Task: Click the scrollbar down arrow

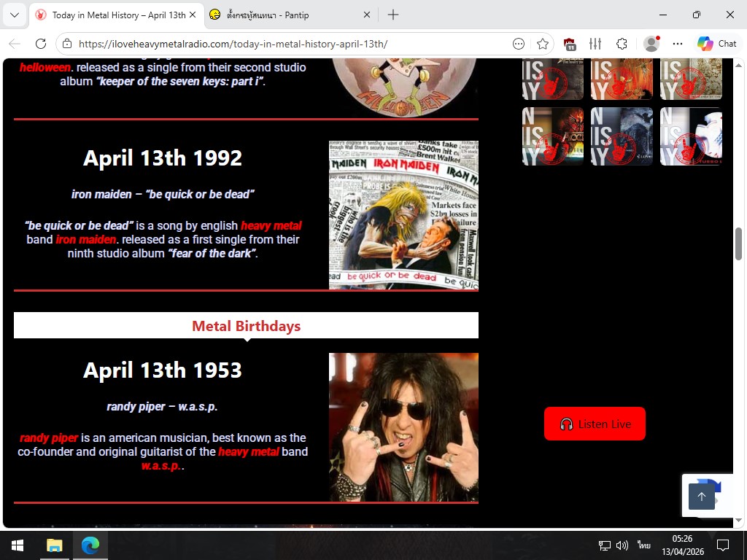Action: (x=739, y=521)
